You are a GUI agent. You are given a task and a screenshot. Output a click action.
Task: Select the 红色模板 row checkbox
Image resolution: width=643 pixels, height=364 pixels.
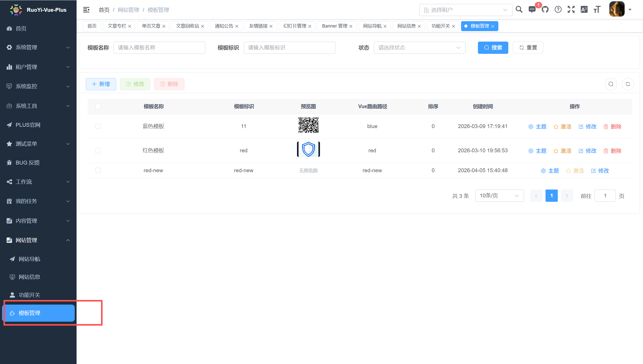[98, 150]
